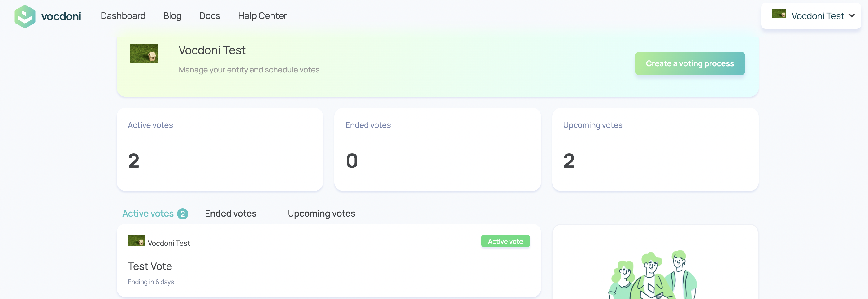Click the small avatar in Test Vote card
The width and height of the screenshot is (868, 299).
pyautogui.click(x=136, y=241)
